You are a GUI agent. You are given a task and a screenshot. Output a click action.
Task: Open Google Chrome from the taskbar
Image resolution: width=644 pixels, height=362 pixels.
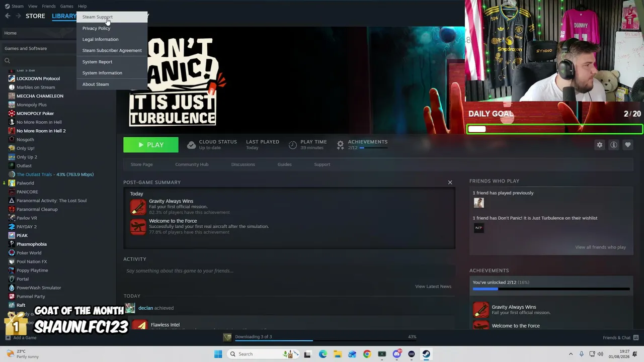click(367, 354)
